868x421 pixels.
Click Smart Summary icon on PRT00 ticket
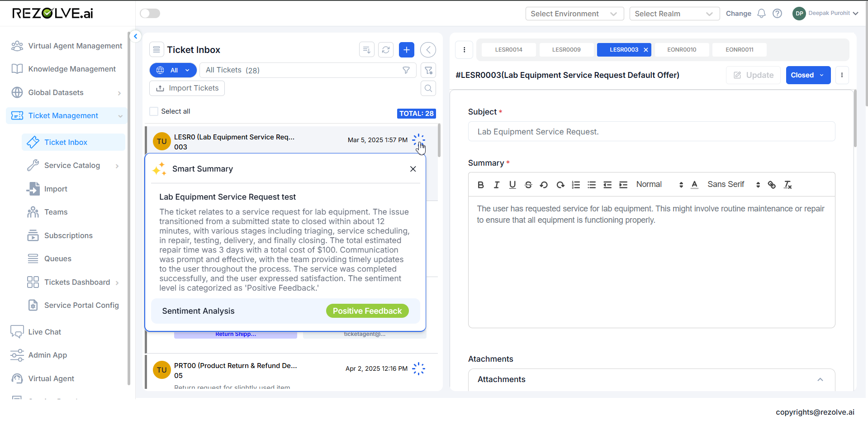click(419, 368)
